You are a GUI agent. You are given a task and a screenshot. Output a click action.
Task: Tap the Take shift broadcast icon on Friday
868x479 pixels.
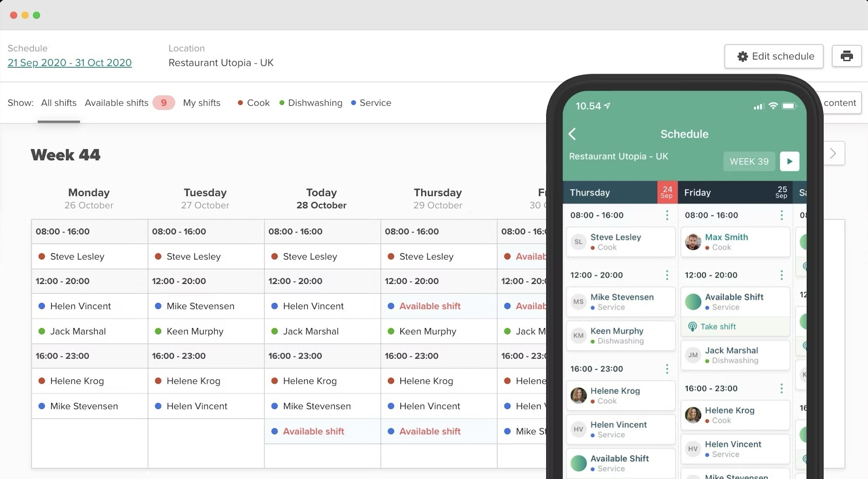point(692,326)
